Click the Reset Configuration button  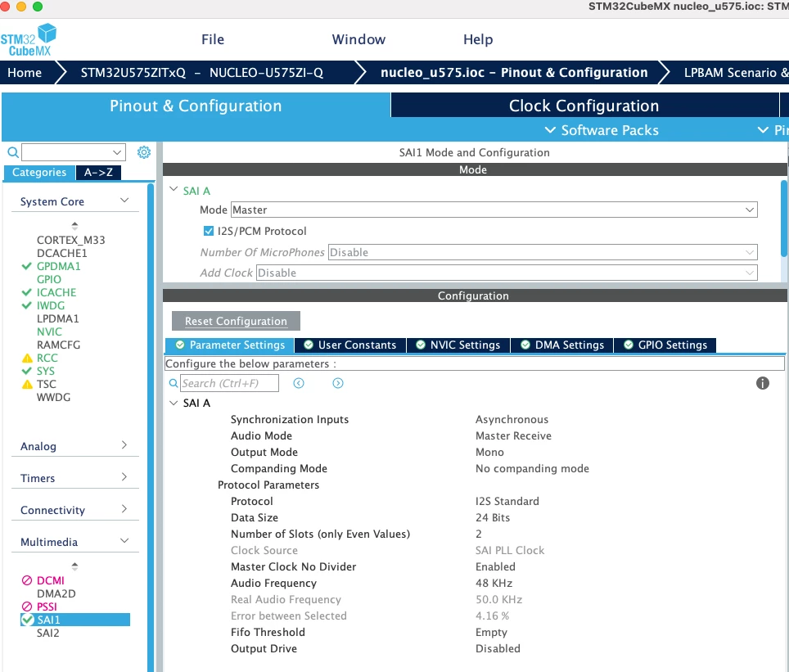[x=236, y=321]
